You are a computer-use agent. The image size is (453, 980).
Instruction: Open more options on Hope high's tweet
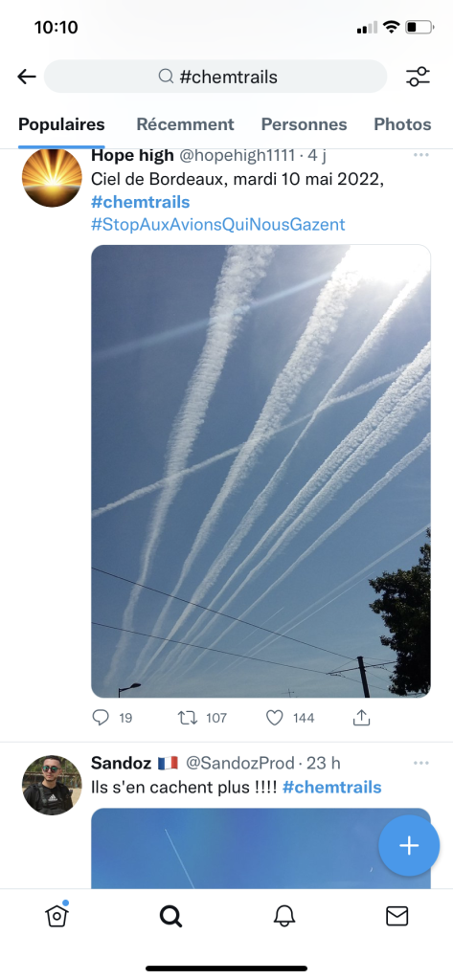pyautogui.click(x=421, y=155)
